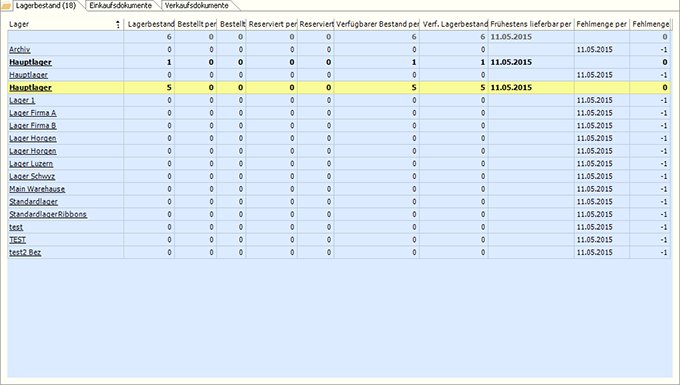Image resolution: width=680 pixels, height=385 pixels.
Task: Click Fehlmenge per date in Lager Schwyz row
Action: click(595, 176)
